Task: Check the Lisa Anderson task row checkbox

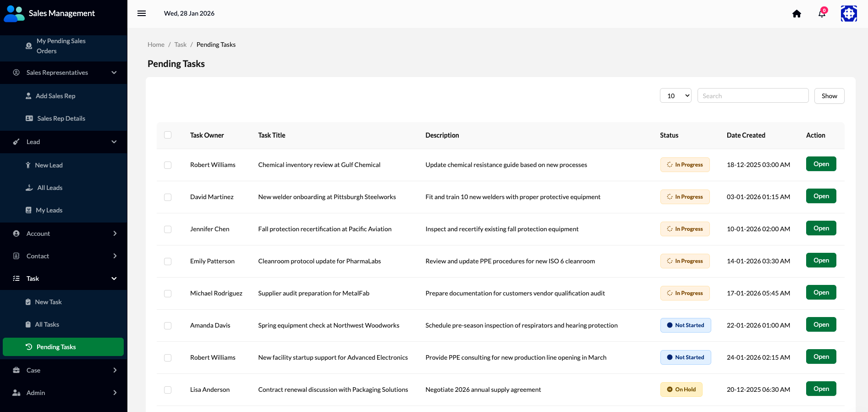Action: pyautogui.click(x=168, y=390)
